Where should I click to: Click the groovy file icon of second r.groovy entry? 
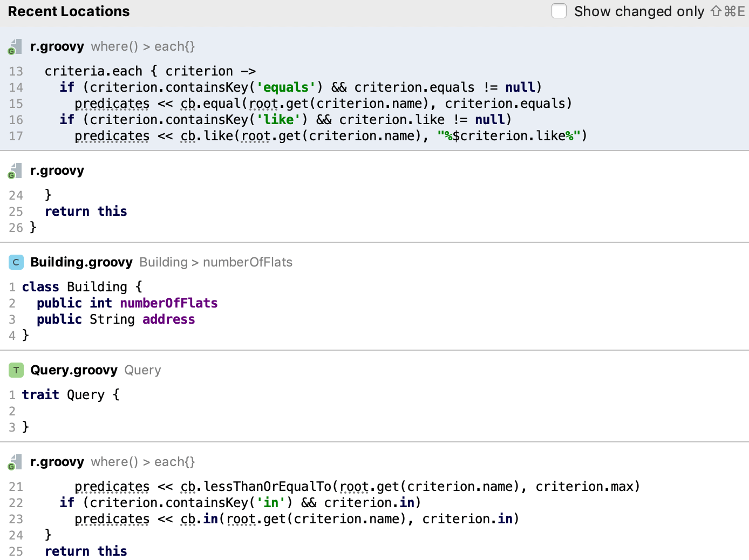pos(15,171)
